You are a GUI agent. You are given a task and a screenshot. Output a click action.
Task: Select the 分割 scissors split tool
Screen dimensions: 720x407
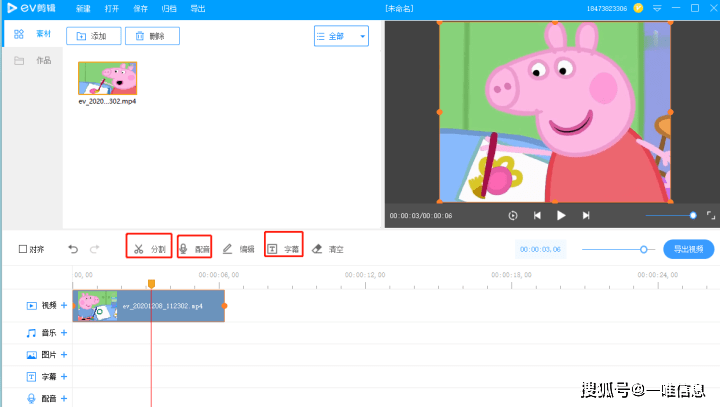tap(149, 249)
